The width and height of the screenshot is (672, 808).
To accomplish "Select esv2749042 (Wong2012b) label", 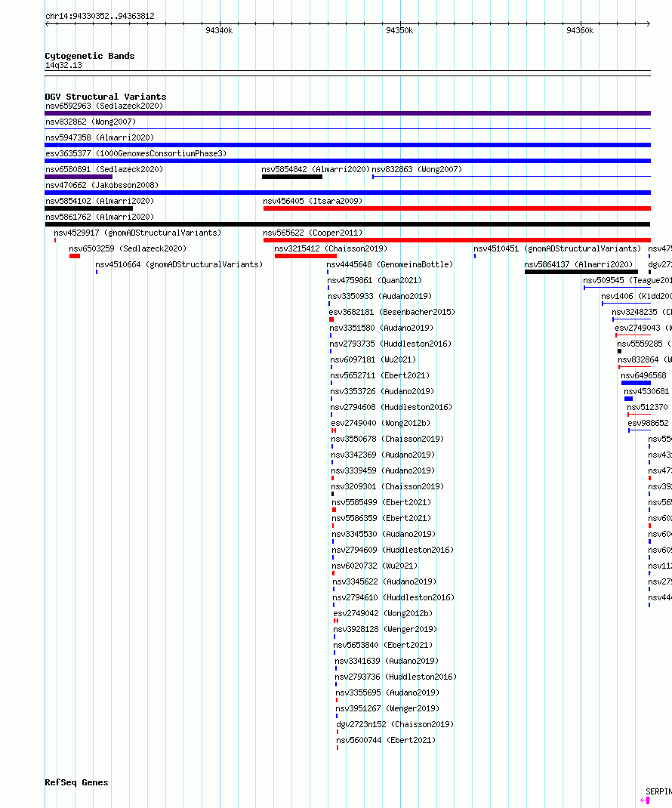I will (x=383, y=614).
